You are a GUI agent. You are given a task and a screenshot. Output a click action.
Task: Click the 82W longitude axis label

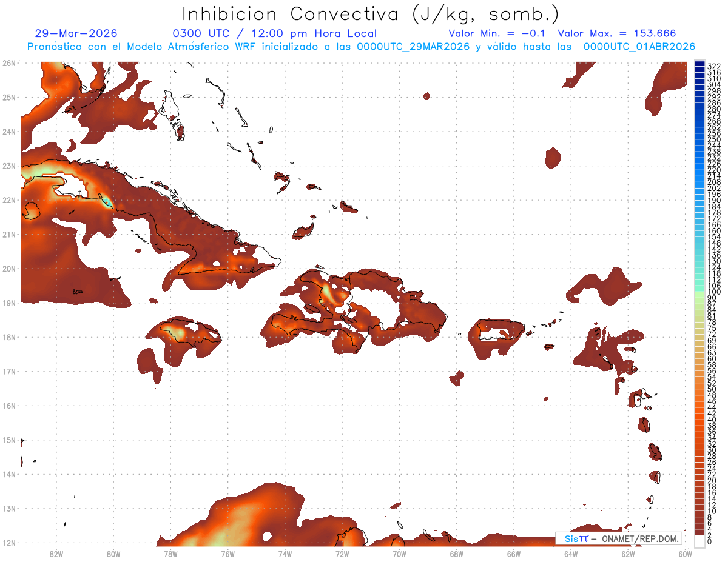coord(56,553)
